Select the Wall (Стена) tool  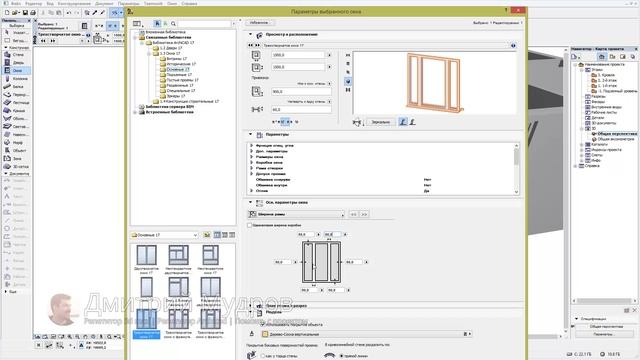point(16,54)
